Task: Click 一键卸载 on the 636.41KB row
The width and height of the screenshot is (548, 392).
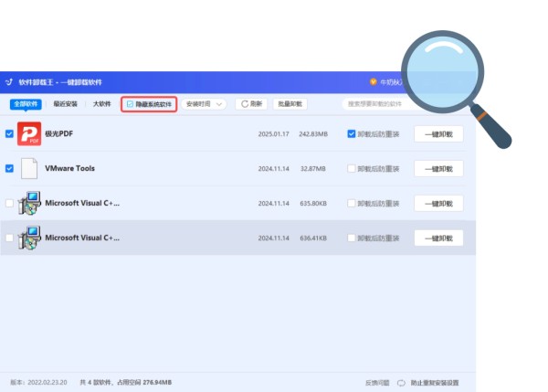Action: (x=438, y=238)
